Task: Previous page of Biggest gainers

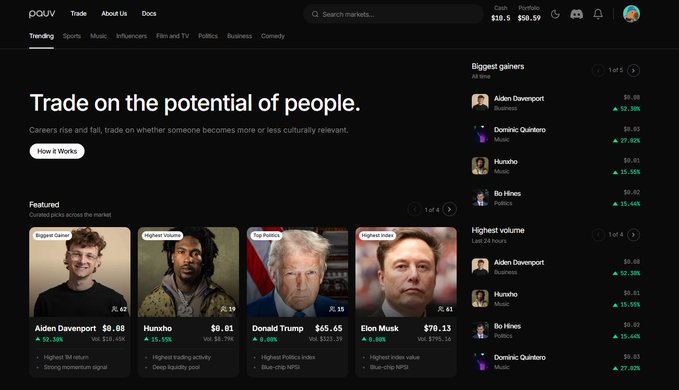Action: [x=598, y=70]
